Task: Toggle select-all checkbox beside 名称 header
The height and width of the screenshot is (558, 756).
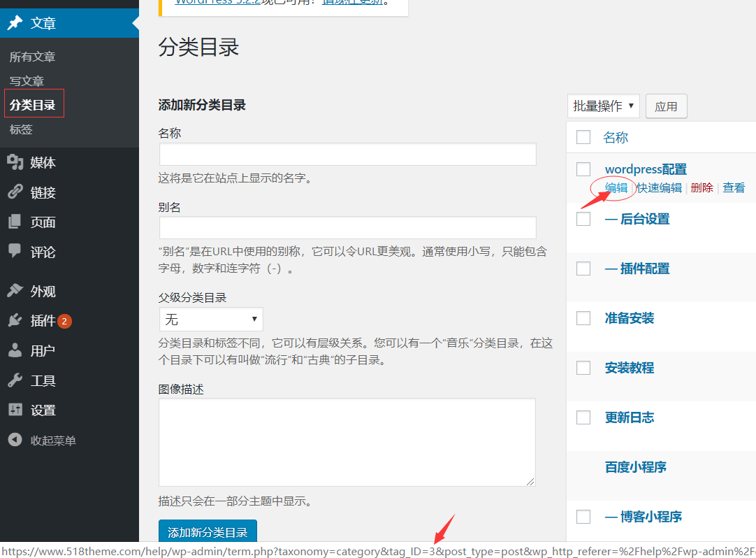Action: click(583, 137)
